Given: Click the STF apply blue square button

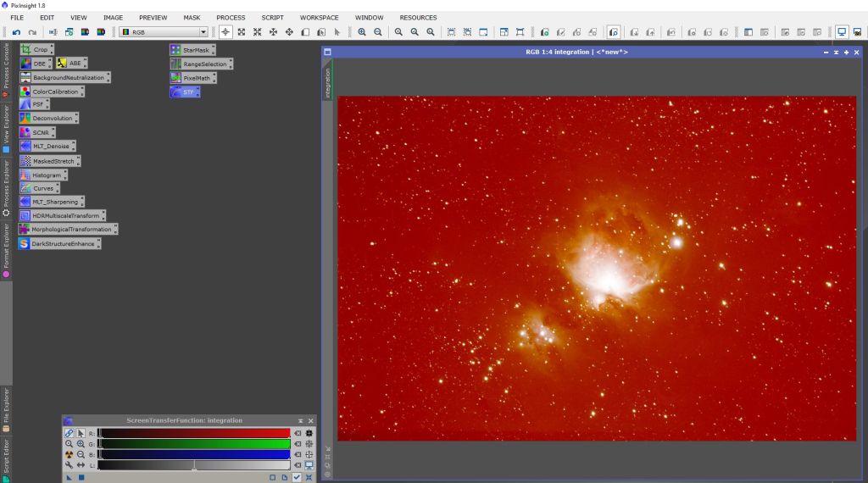Looking at the screenshot, I should (81, 477).
